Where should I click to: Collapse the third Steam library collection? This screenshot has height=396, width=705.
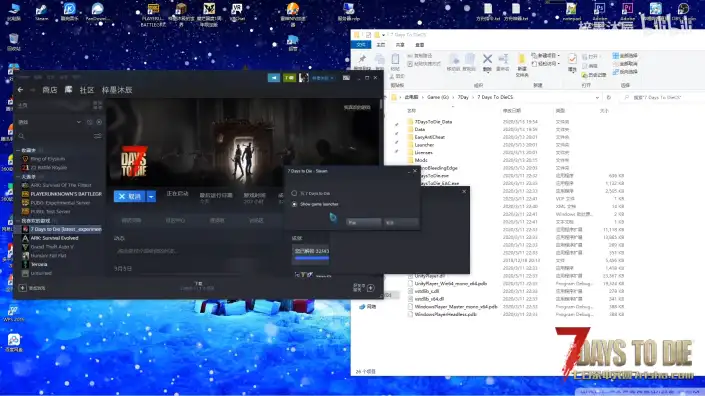18,221
